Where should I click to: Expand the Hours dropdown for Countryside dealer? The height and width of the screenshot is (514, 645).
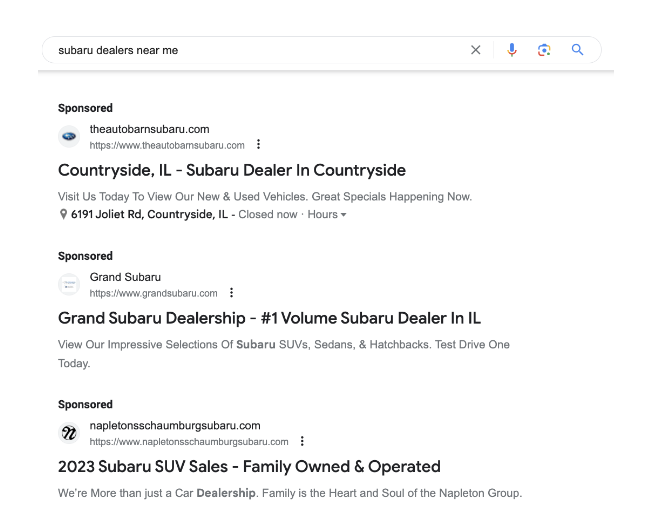tap(327, 215)
